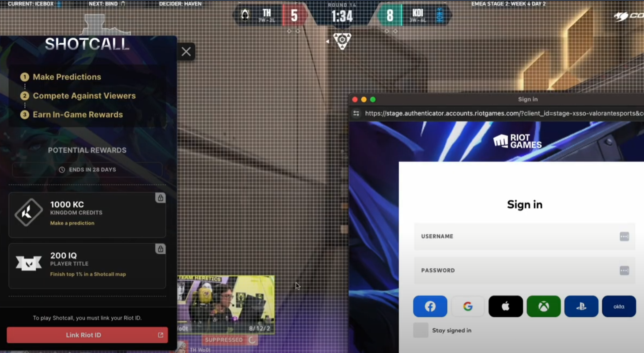Sign in with Apple icon
This screenshot has width=644, height=353.
coord(506,307)
